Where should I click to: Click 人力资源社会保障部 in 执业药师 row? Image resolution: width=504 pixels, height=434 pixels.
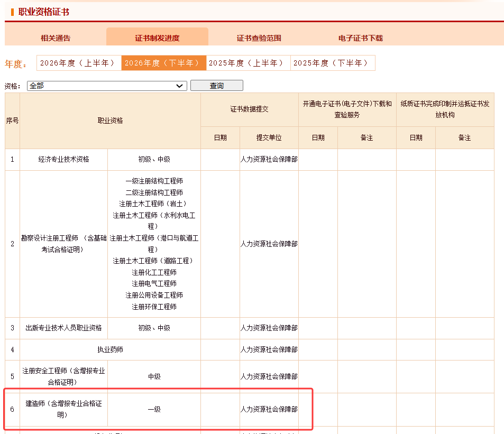[x=269, y=349]
